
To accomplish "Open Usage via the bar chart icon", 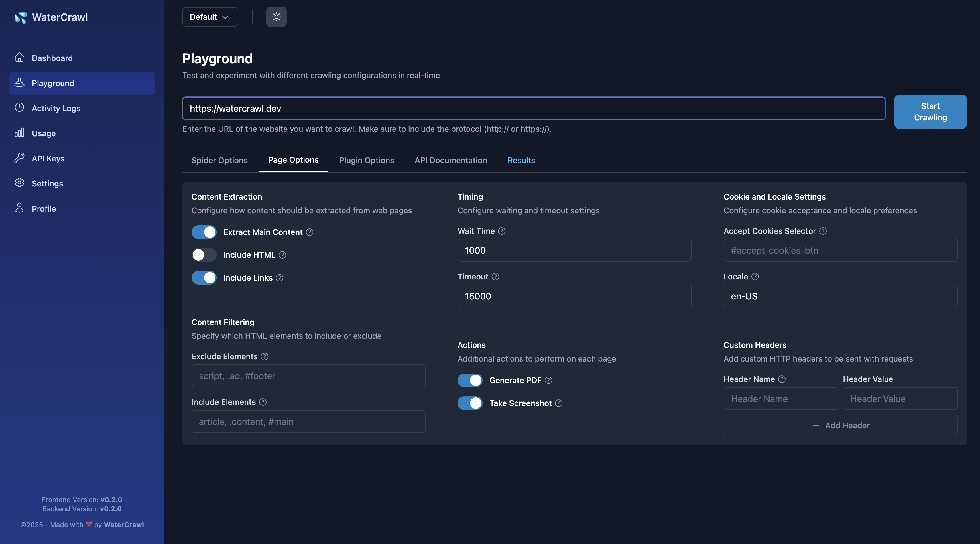I will 20,133.
